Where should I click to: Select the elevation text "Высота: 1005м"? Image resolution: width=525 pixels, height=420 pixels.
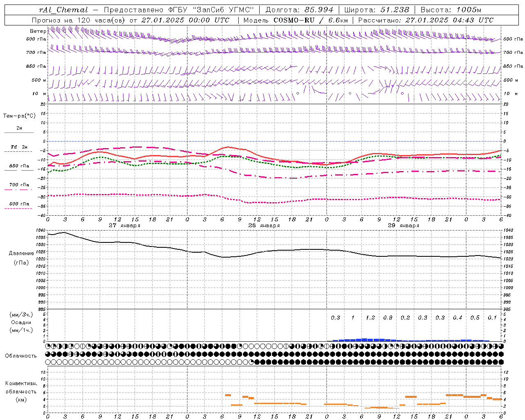pyautogui.click(x=451, y=10)
